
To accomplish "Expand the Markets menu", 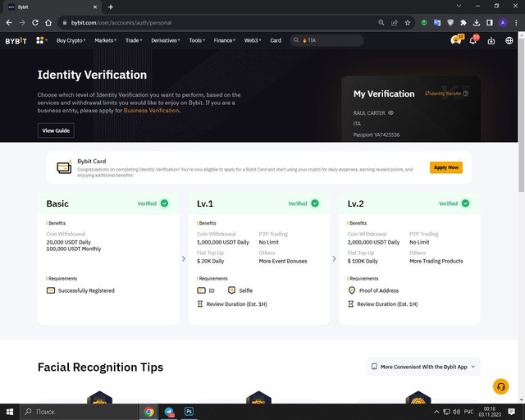I will coord(105,40).
